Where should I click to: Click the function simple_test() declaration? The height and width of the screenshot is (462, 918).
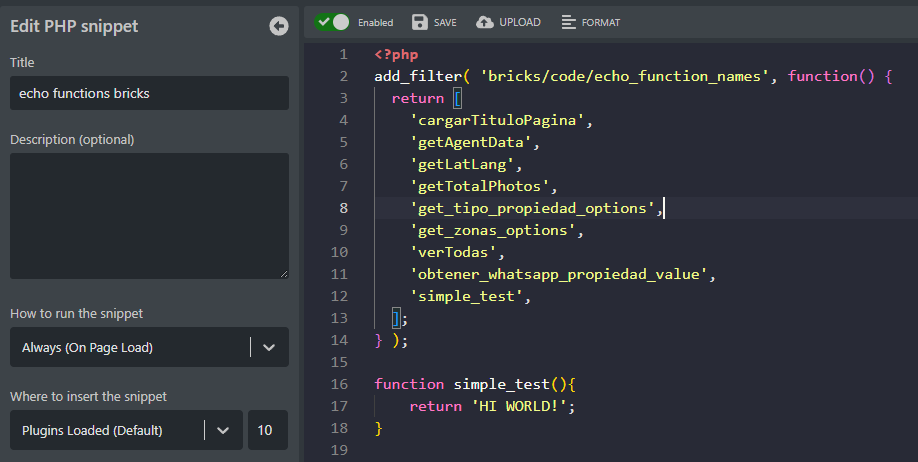click(475, 384)
